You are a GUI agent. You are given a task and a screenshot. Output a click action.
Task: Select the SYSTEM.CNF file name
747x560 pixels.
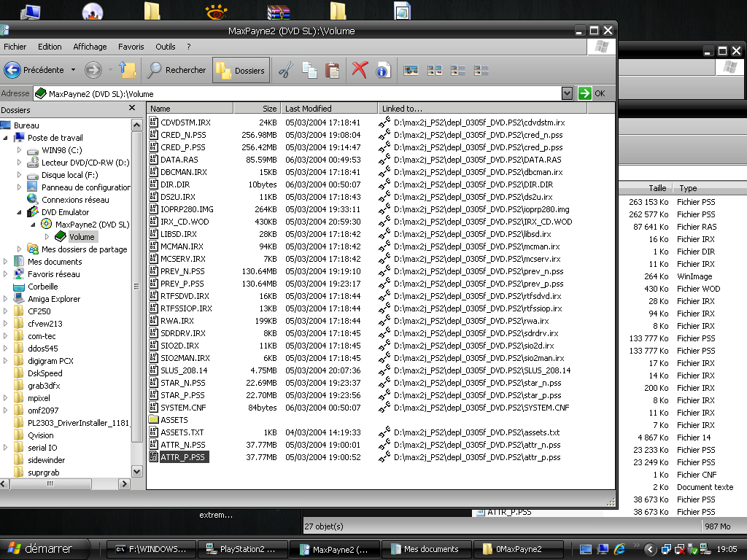[x=183, y=408]
